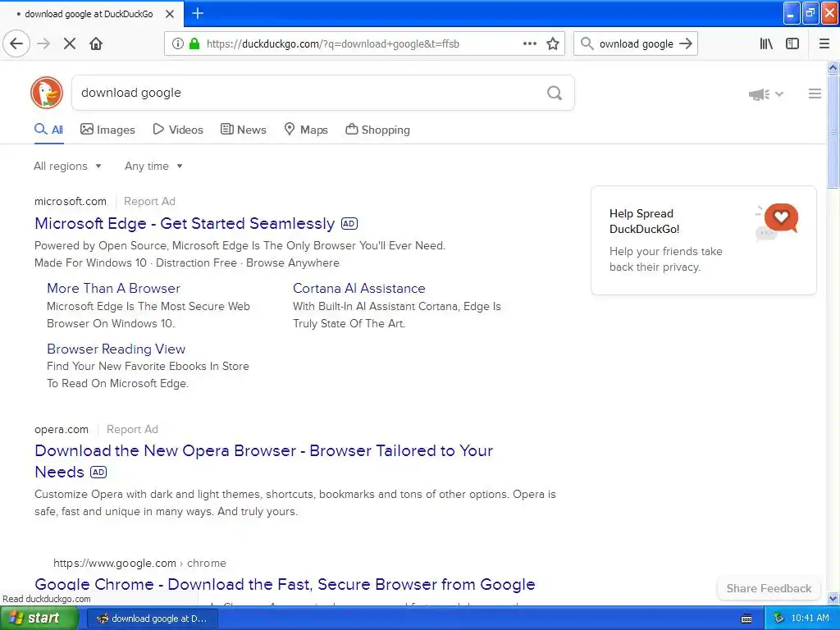Image resolution: width=840 pixels, height=630 pixels.
Task: Submit search with the arrow button
Action: click(686, 44)
